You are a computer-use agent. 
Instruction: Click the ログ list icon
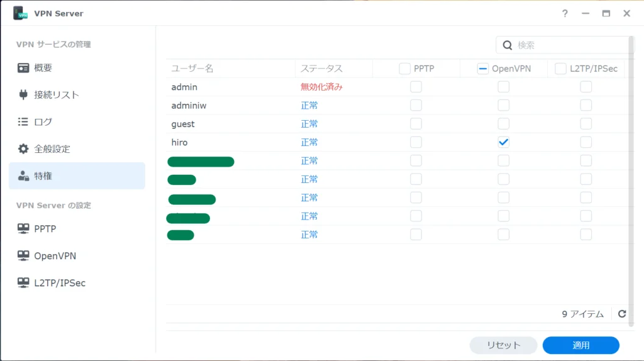click(x=23, y=122)
